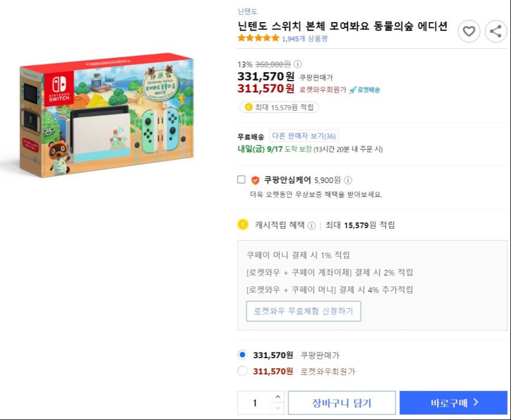
Task: Click 장바구니 담기 button
Action: pyautogui.click(x=342, y=403)
